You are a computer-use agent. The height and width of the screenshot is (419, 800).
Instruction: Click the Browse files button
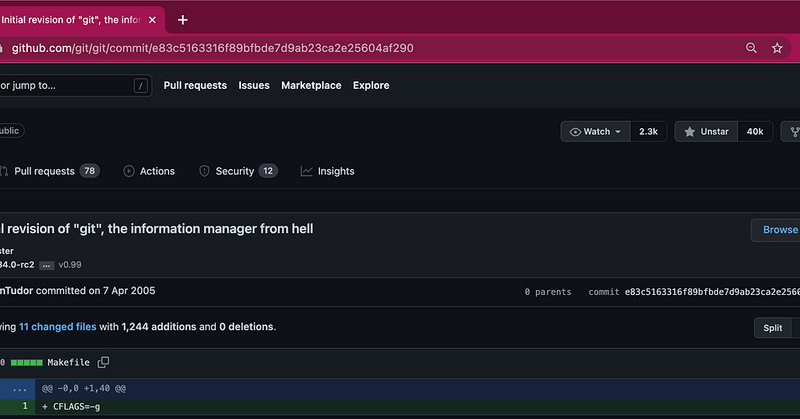coord(776,230)
